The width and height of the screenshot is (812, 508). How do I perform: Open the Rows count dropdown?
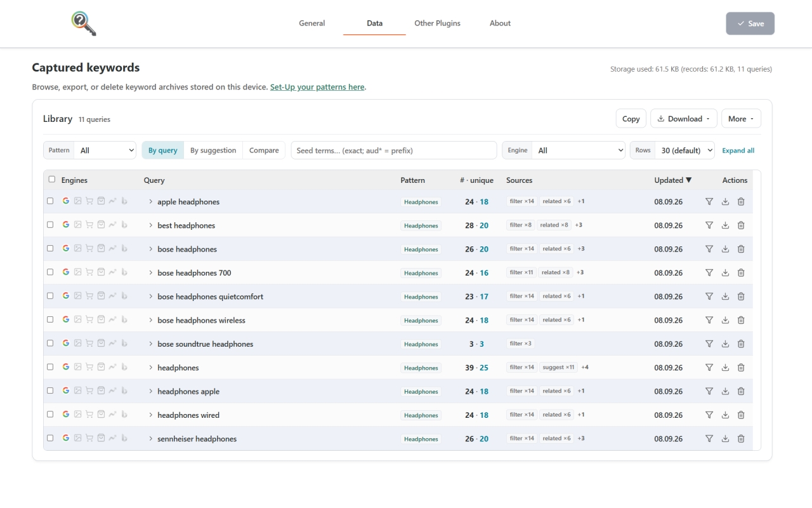(x=684, y=150)
